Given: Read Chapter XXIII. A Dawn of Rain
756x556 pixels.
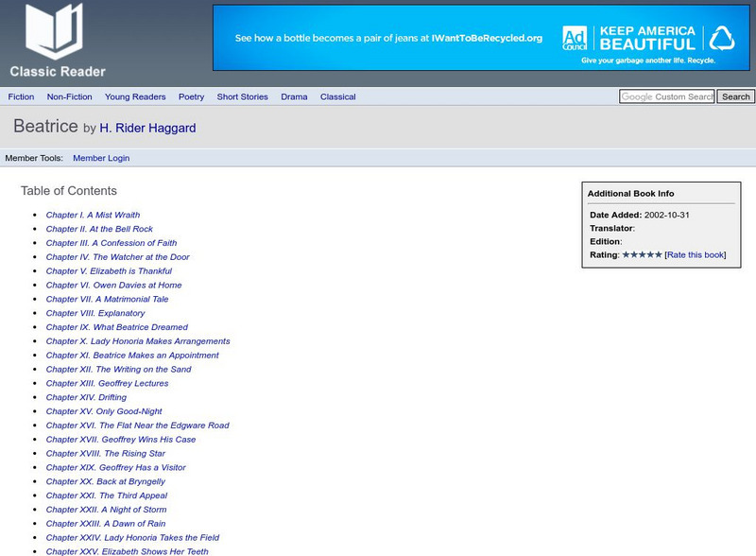Looking at the screenshot, I should coord(106,523).
